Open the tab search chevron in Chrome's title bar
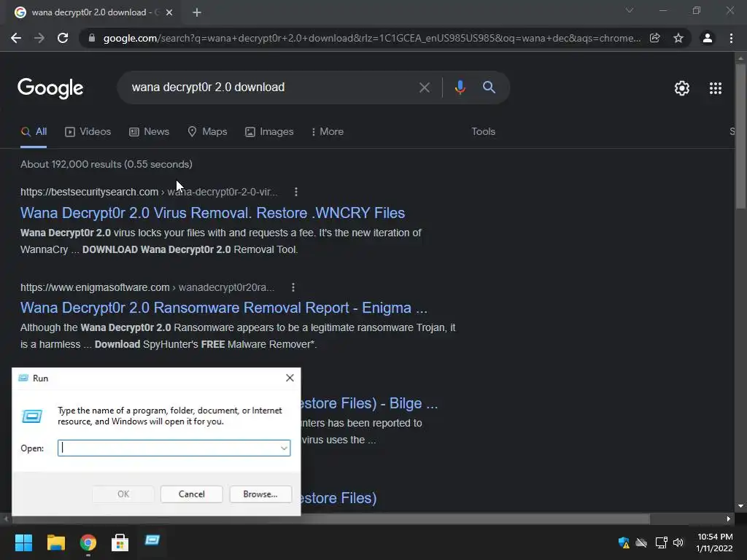The height and width of the screenshot is (560, 747). [630, 10]
